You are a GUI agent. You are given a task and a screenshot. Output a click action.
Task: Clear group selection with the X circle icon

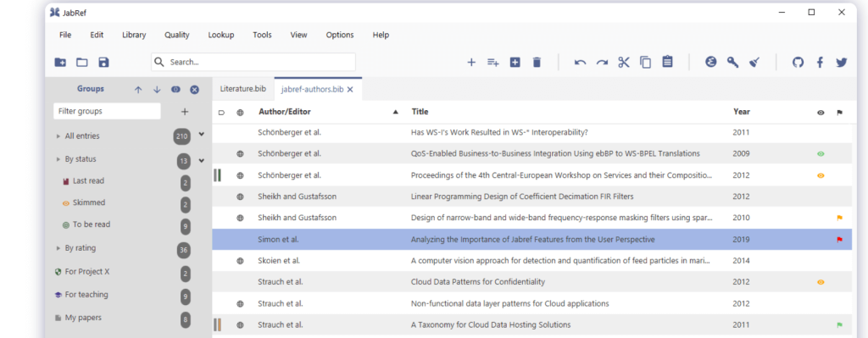194,90
